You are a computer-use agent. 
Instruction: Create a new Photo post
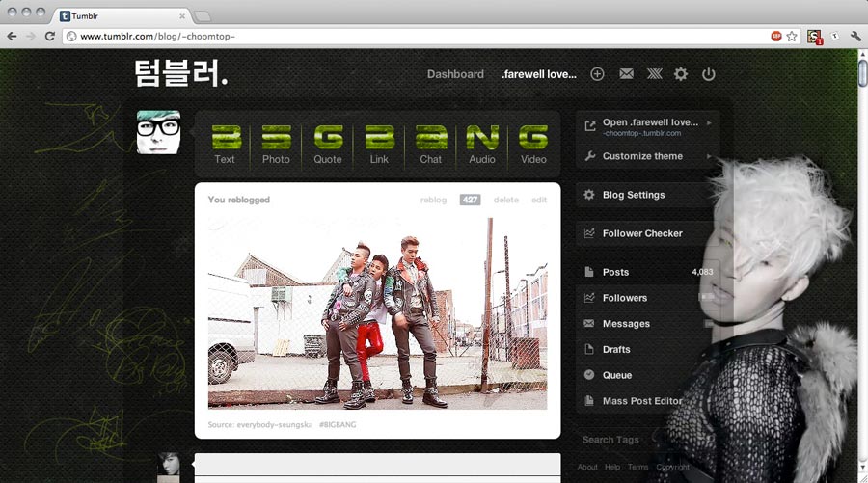[276, 145]
